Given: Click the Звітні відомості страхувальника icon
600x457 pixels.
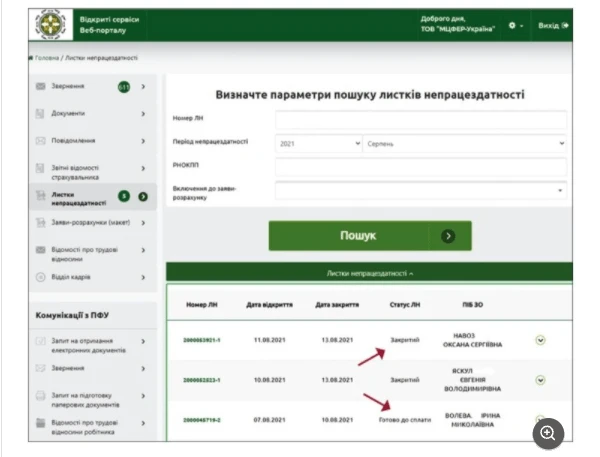Looking at the screenshot, I should (x=40, y=168).
